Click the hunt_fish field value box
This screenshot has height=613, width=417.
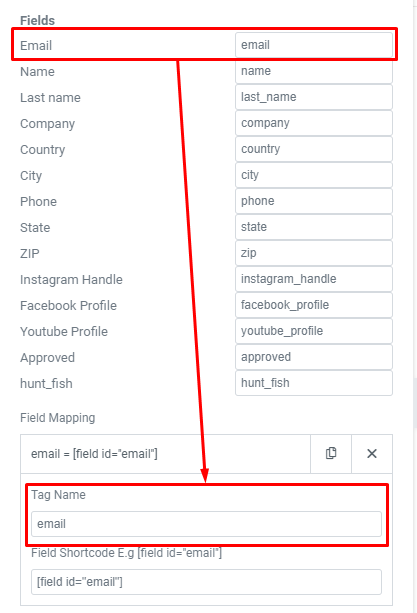click(314, 383)
